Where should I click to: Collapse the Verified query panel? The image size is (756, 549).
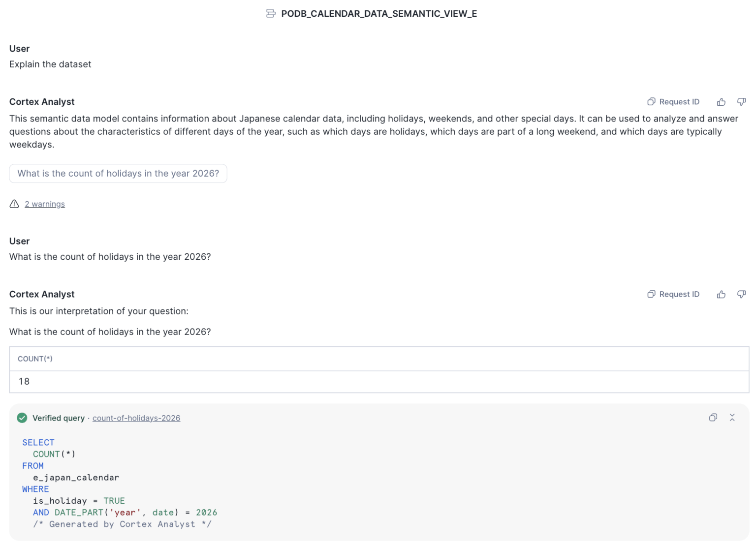(732, 417)
